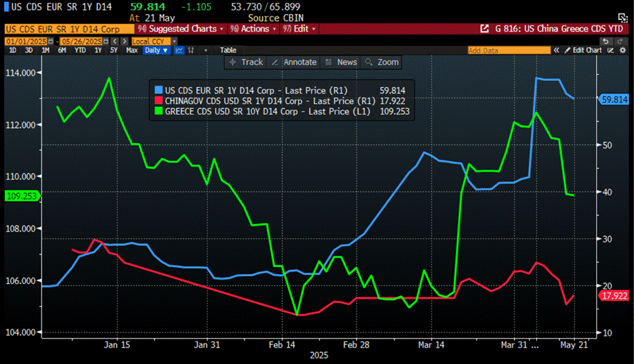Click blue US CDS legend swatch
634x364 pixels.
click(159, 90)
